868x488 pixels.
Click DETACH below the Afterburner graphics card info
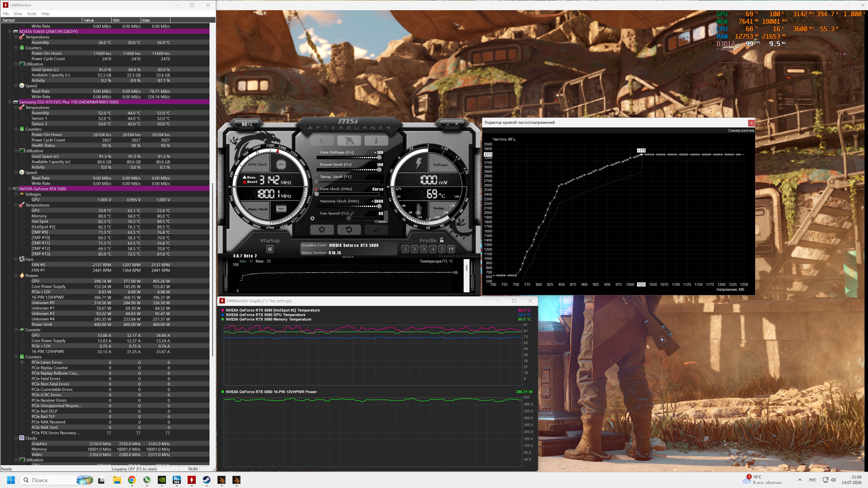[348, 257]
